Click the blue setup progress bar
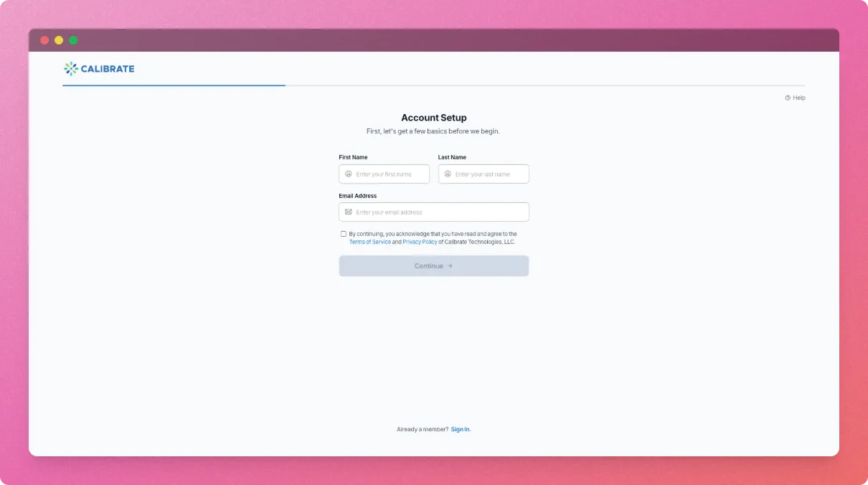The height and width of the screenshot is (485, 868). 172,85
